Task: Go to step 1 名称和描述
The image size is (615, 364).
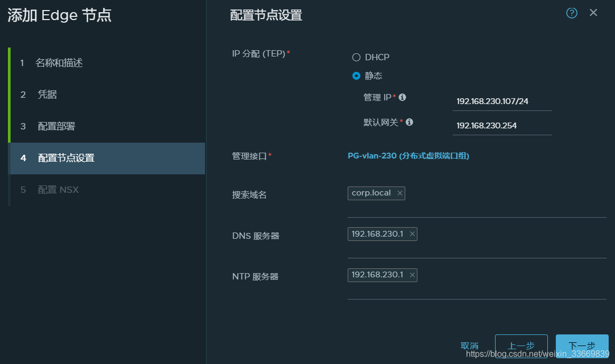Action: pyautogui.click(x=59, y=63)
